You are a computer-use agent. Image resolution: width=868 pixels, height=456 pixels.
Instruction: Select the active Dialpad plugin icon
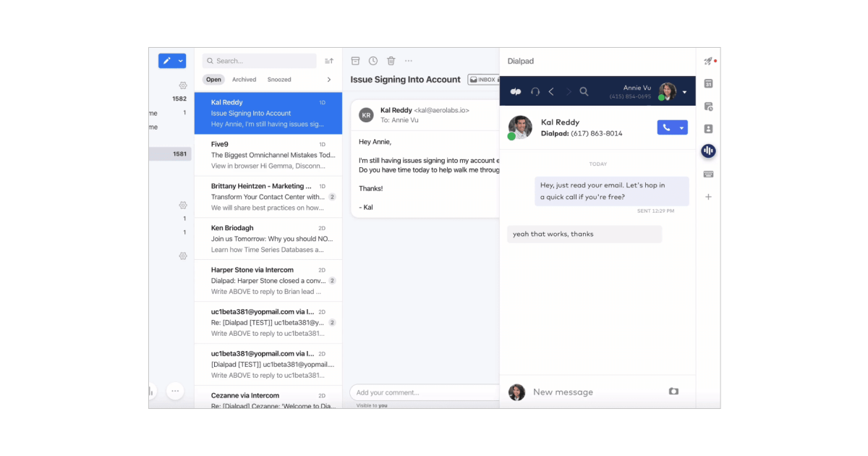708,151
